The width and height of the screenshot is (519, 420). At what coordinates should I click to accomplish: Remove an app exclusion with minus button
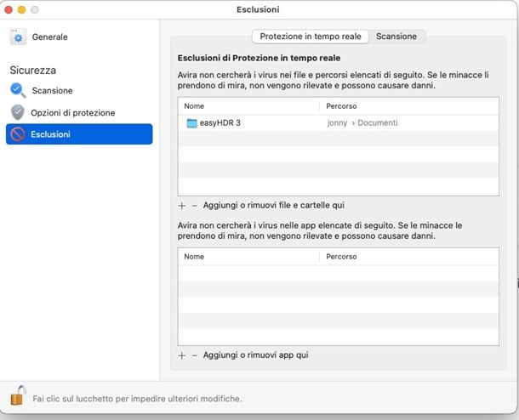[x=194, y=355]
